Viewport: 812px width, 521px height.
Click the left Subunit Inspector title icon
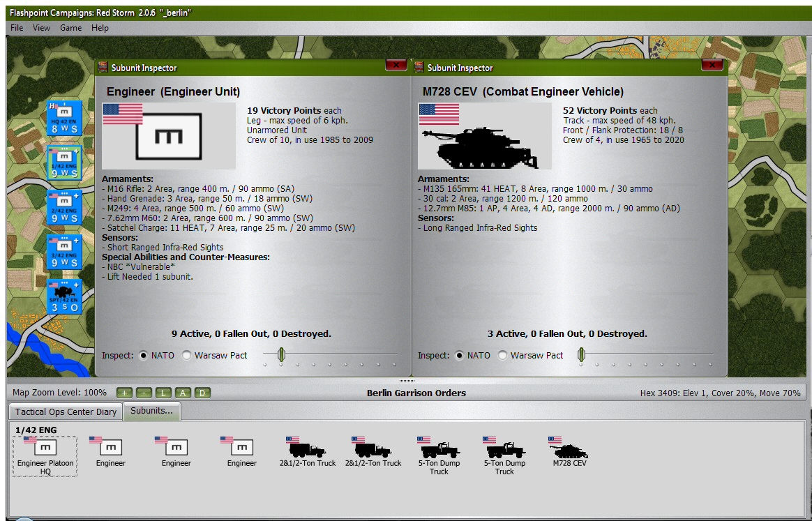point(103,67)
